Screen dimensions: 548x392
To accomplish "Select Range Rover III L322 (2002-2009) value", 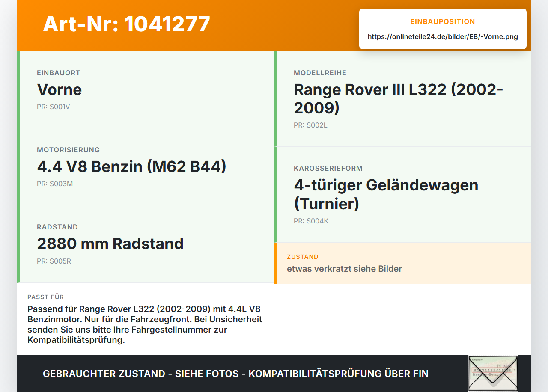I will pos(399,99).
